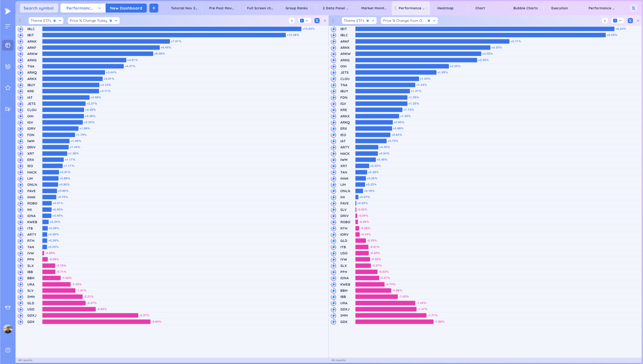643x364 pixels.
Task: Toggle sort order in left panel
Action: click(292, 21)
